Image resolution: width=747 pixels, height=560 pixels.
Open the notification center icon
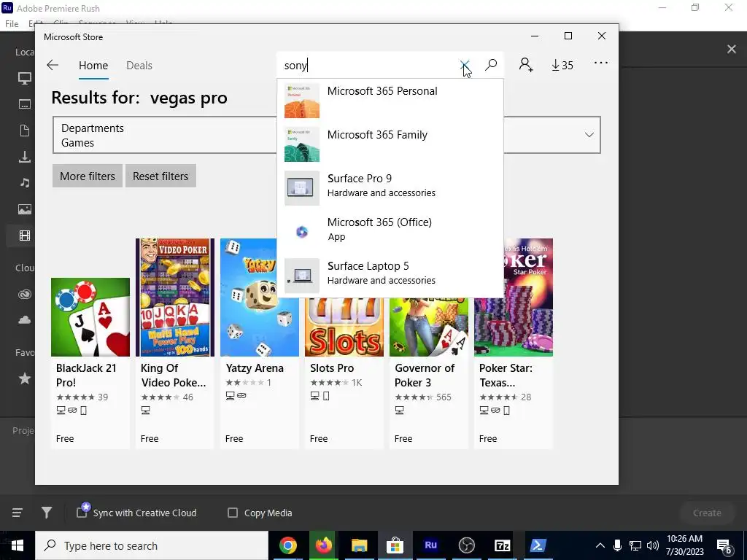724,546
